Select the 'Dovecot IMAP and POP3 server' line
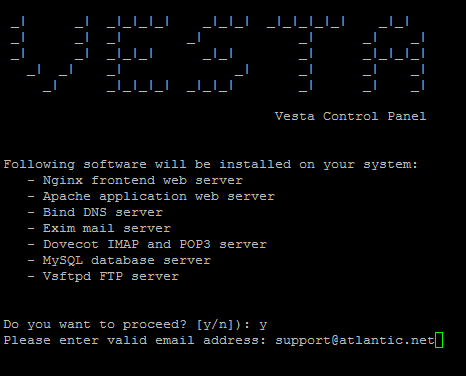The image size is (466, 376). pyautogui.click(x=147, y=244)
